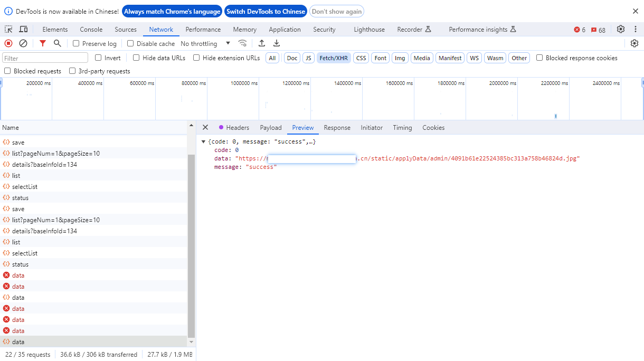Filter requests by All types
Screen dimensions: 644x361
pos(272,58)
